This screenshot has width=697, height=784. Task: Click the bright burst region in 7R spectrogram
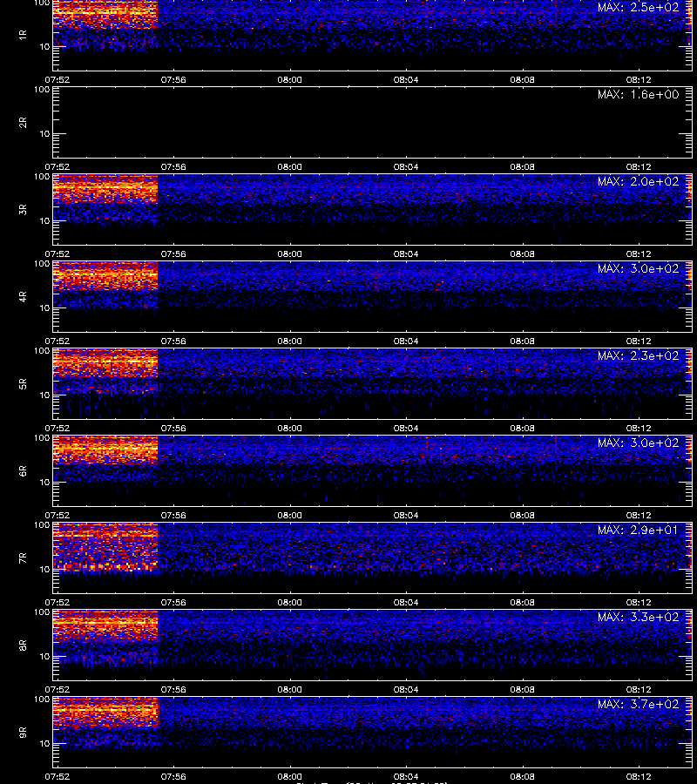point(105,548)
